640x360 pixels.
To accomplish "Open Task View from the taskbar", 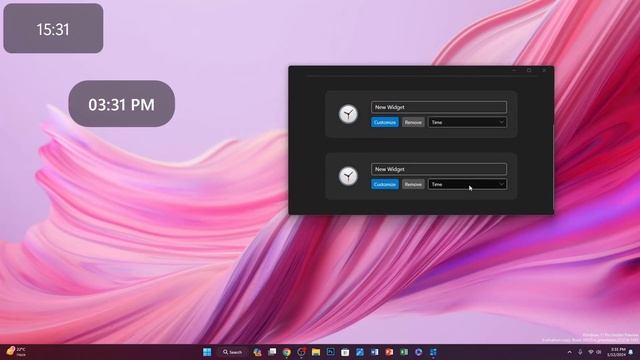I will pos(272,352).
